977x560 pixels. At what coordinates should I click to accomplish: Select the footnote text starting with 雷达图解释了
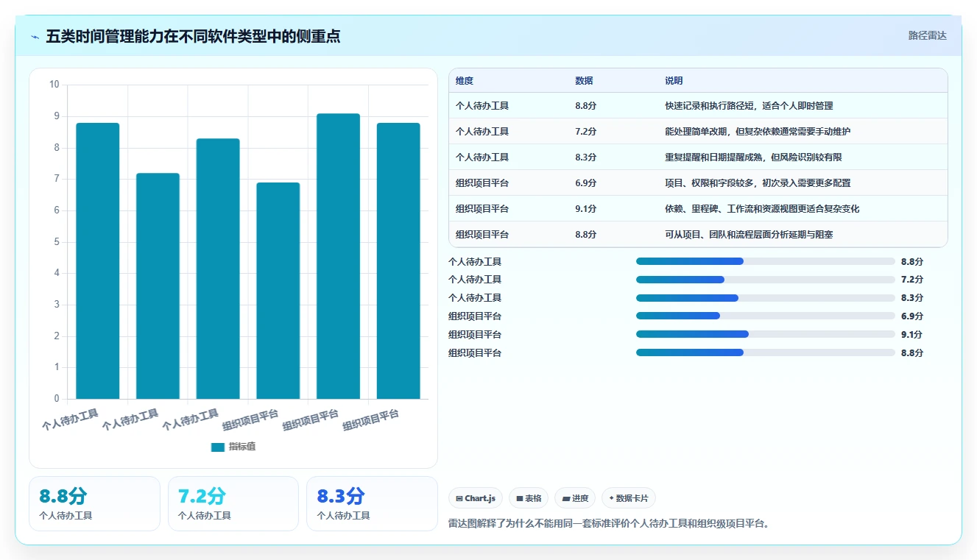pyautogui.click(x=609, y=524)
